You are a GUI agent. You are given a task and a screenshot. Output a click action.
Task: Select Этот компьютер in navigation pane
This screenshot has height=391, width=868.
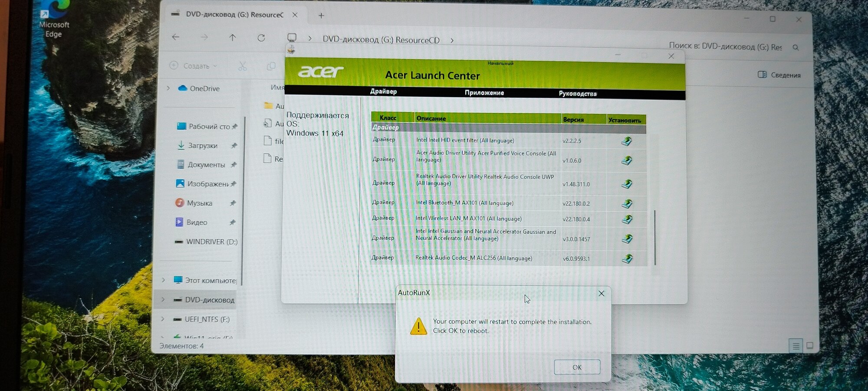click(205, 280)
